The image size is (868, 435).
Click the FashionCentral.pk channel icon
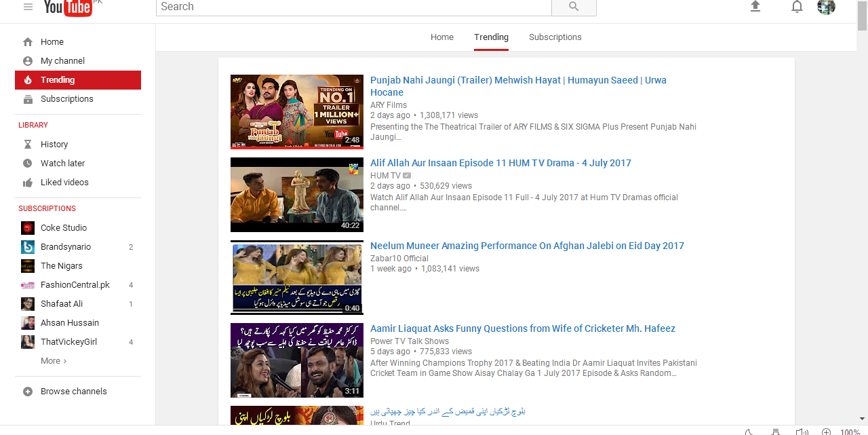tap(28, 285)
